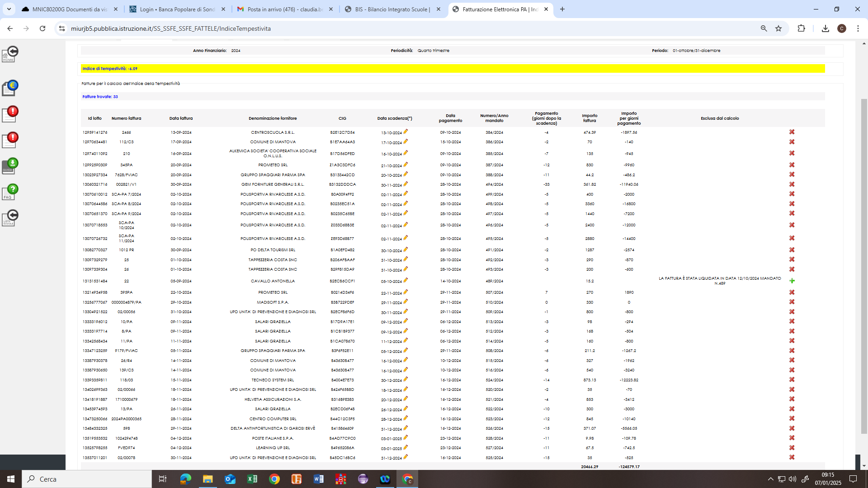Switch to Posta in arrivo Gmail tab

285,9
